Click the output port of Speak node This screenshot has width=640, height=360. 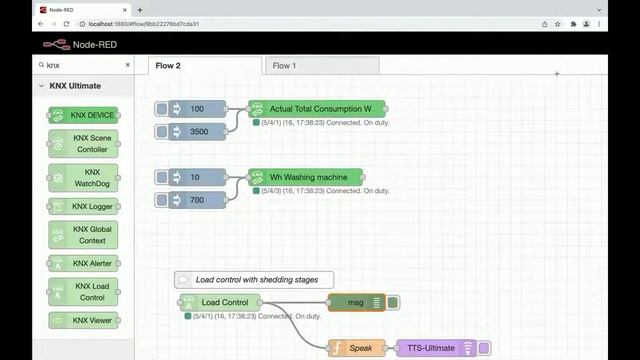pyautogui.click(x=385, y=348)
